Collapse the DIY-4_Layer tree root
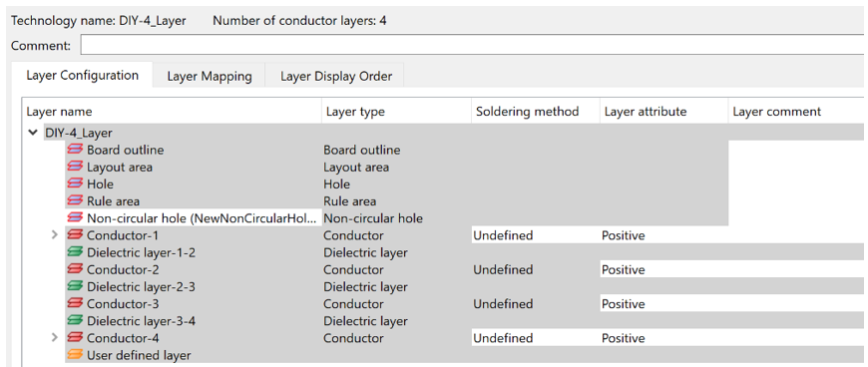The image size is (868, 367). pyautogui.click(x=36, y=133)
